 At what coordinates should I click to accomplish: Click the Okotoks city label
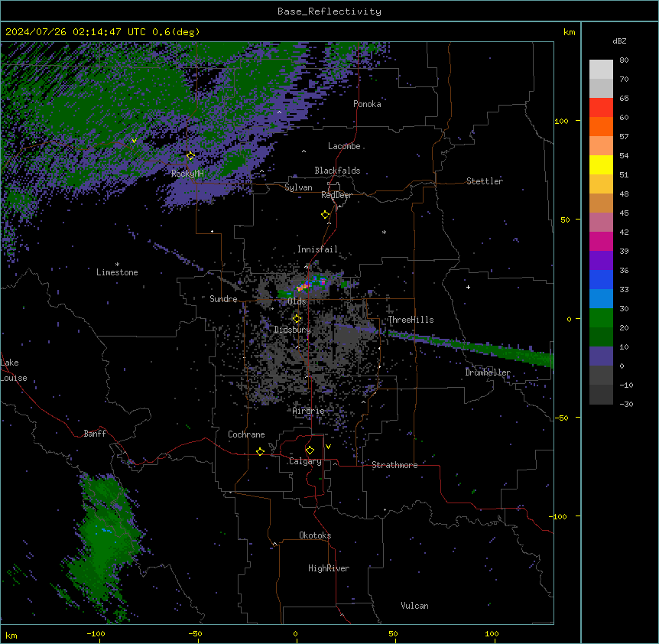315,535
